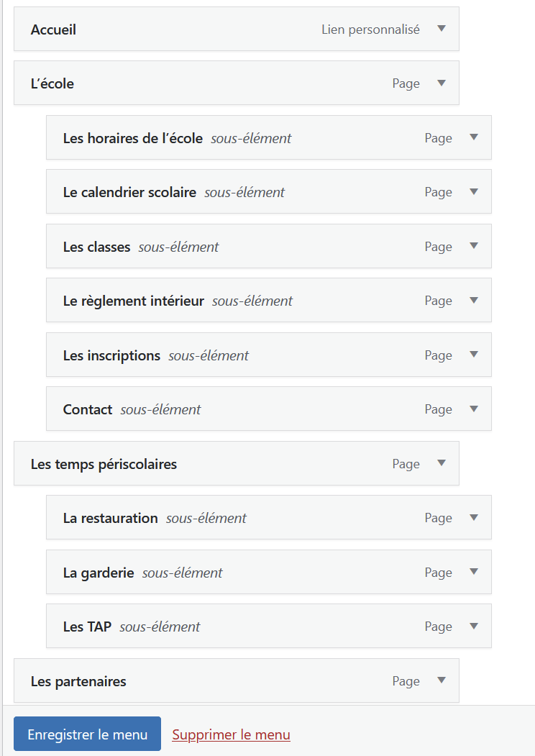The height and width of the screenshot is (756, 535).
Task: Open Les horaires de l'école dropdown arrow
Action: pos(474,137)
